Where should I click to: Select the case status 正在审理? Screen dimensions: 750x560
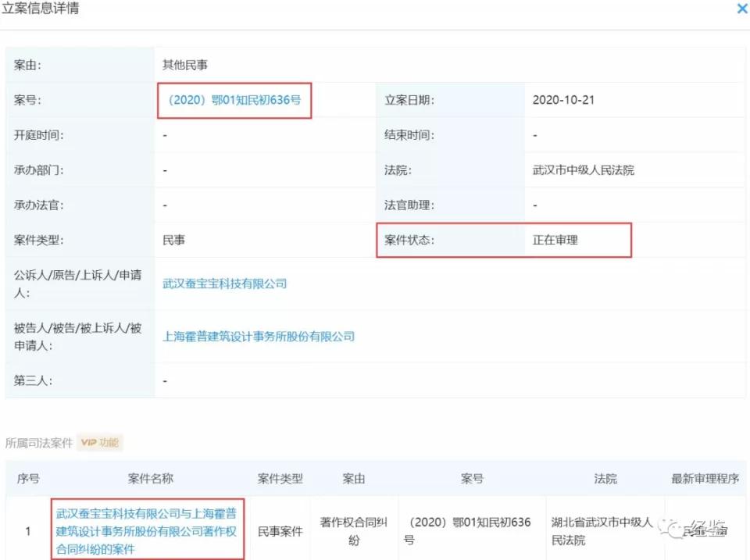pos(555,240)
